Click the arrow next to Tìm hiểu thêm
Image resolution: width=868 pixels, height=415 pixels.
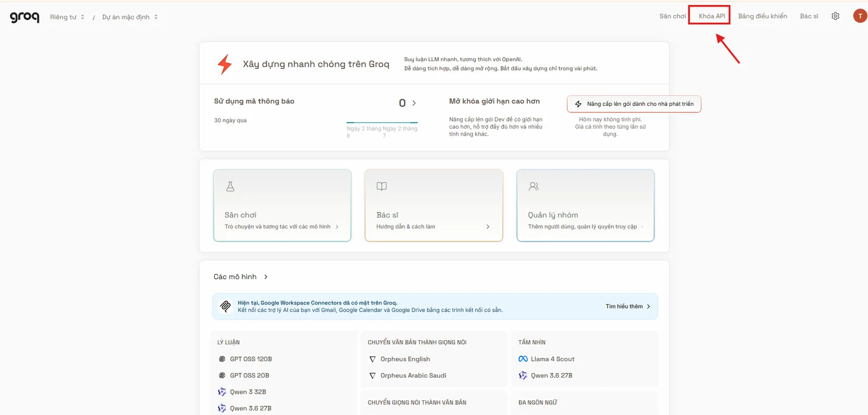pyautogui.click(x=648, y=307)
